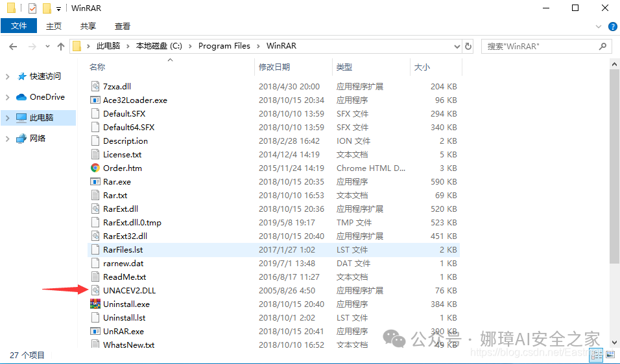Open the 文件 menu

[x=19, y=26]
